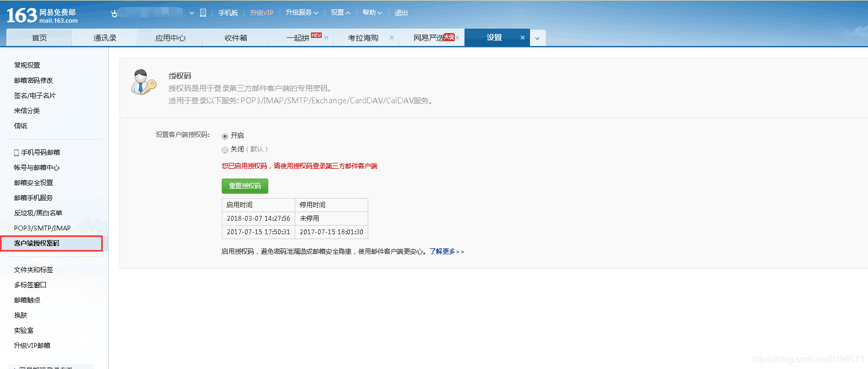
Task: Switch to the 首页 tab
Action: coord(39,38)
